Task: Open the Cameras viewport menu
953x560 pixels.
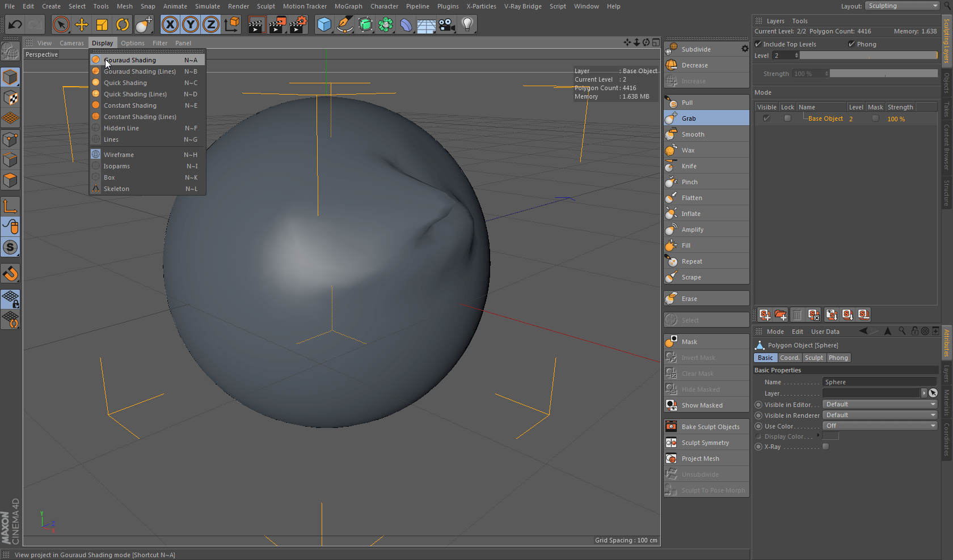Action: click(x=71, y=43)
